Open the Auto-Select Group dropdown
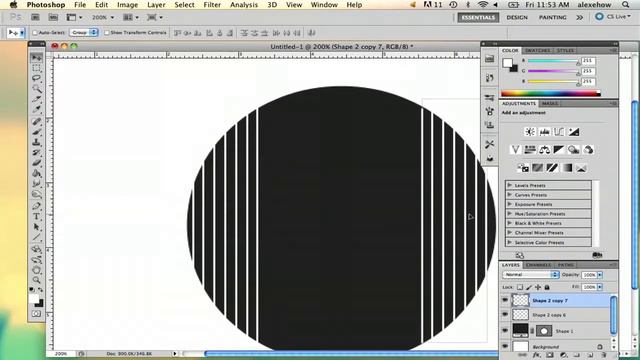 (x=84, y=32)
